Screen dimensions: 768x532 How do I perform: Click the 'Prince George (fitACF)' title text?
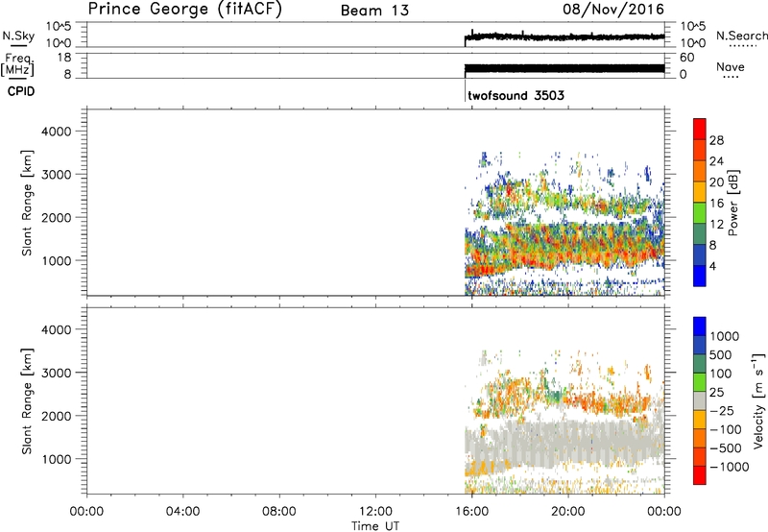point(184,9)
